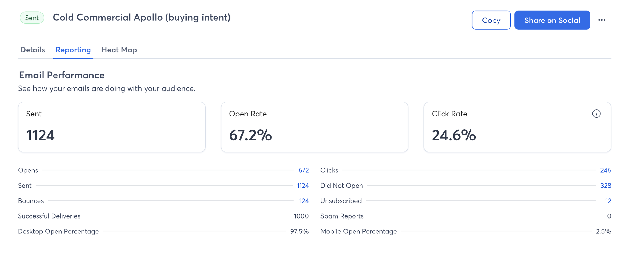Click the Open Rate 67.2% card
The height and width of the screenshot is (258, 644).
(314, 127)
